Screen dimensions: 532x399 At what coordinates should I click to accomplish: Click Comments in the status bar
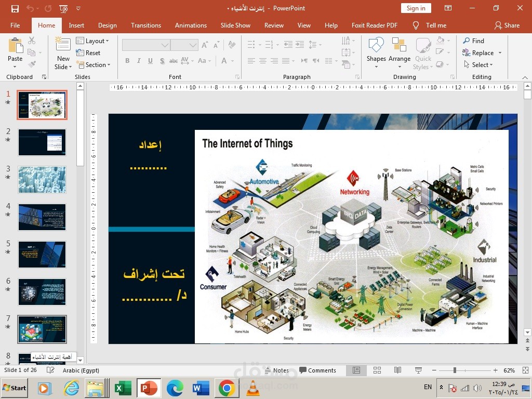pos(317,370)
